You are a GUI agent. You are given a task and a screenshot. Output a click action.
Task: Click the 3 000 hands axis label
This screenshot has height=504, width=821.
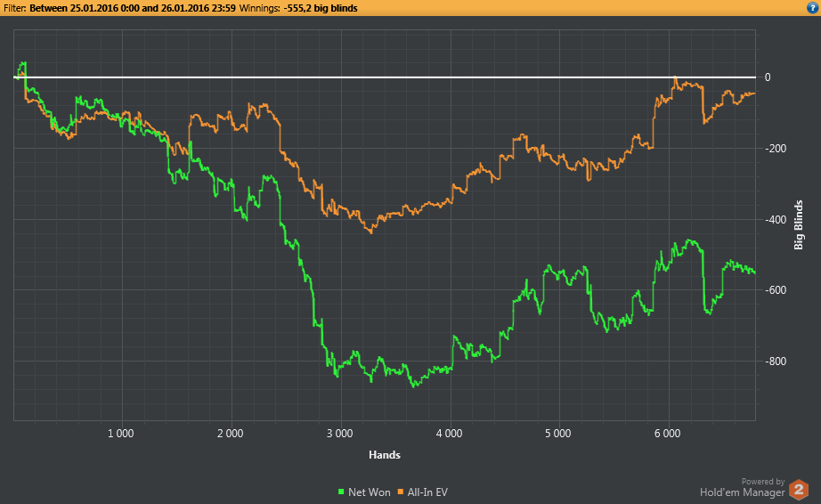click(x=340, y=434)
